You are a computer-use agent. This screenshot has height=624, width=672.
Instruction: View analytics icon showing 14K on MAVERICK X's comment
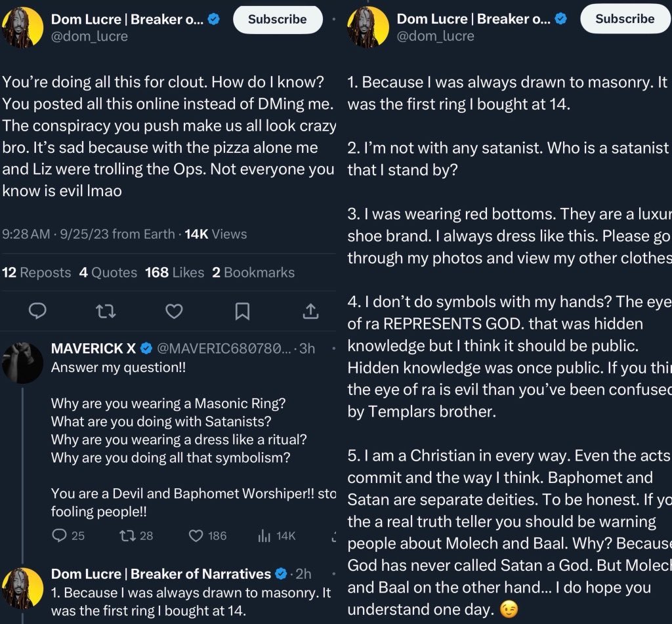[x=264, y=535]
